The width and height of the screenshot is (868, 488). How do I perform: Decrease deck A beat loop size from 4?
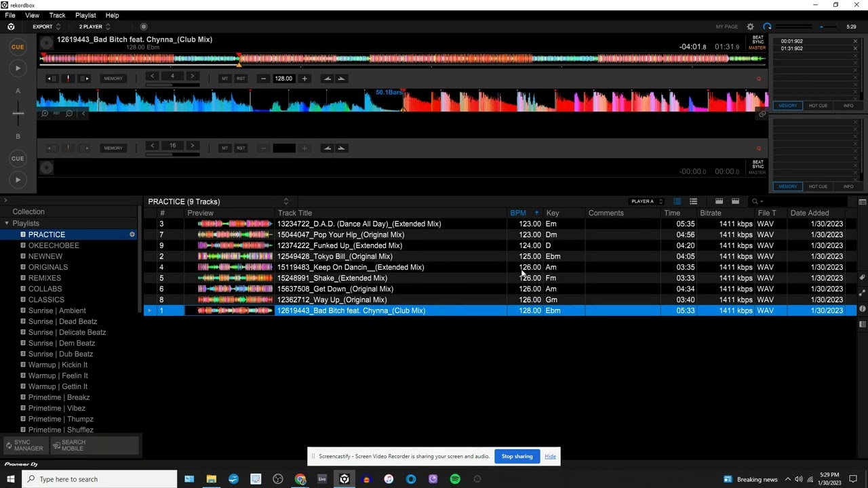[x=153, y=77]
